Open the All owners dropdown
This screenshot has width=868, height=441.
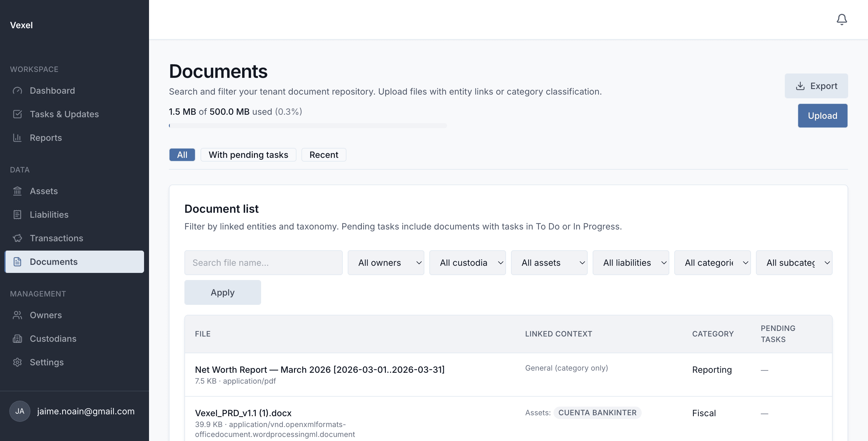(x=386, y=263)
